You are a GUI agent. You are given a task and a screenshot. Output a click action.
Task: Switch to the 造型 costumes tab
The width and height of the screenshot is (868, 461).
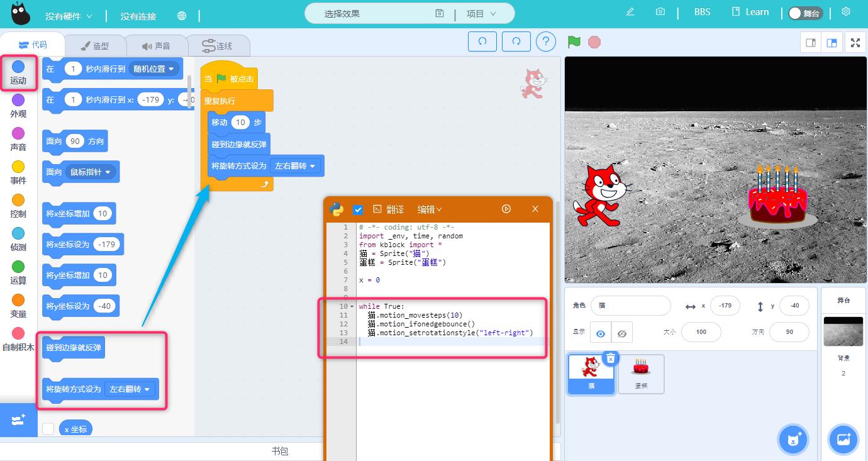pyautogui.click(x=96, y=46)
